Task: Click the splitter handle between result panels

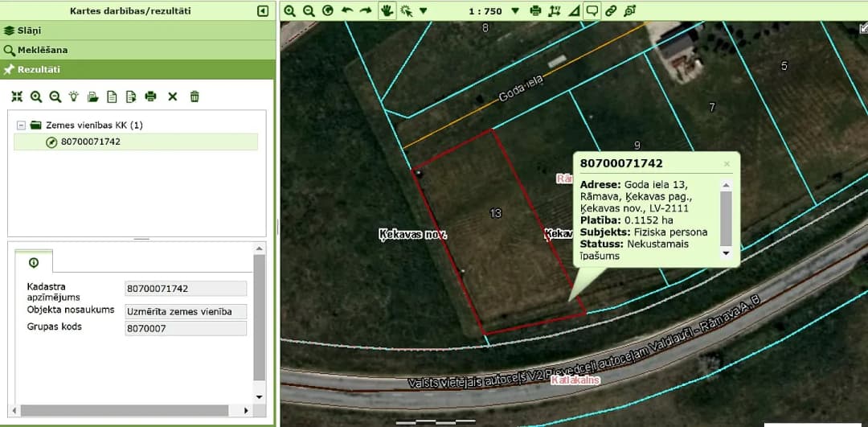Action: pos(141,240)
